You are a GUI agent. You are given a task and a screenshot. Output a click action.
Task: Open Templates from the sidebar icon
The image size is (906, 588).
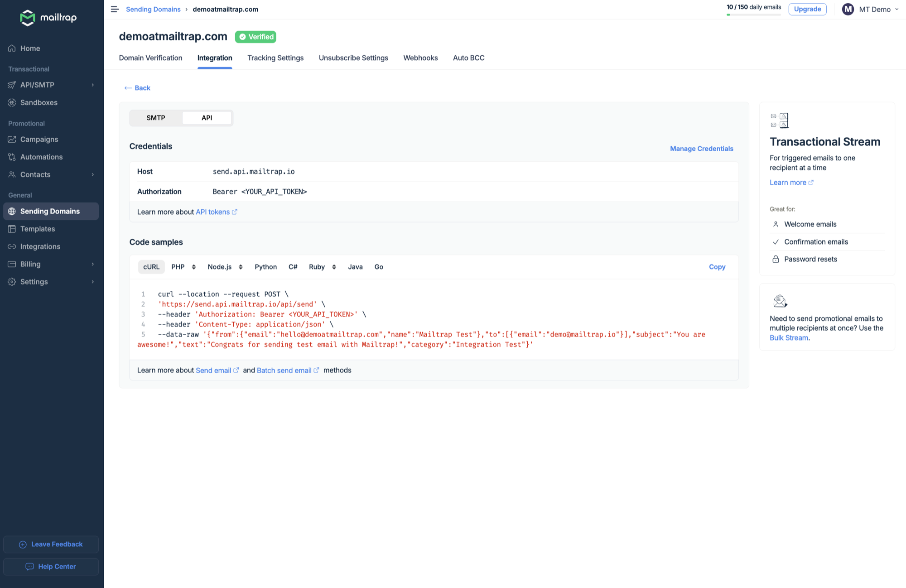(x=12, y=229)
